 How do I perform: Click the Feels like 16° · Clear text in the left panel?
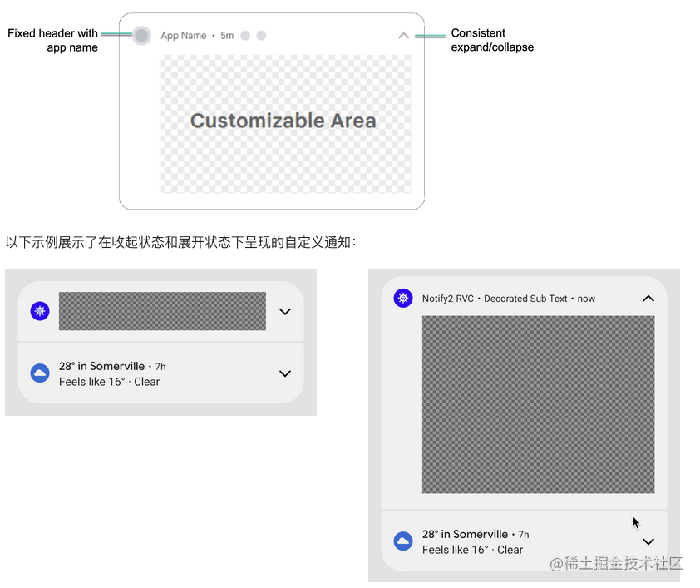point(110,382)
